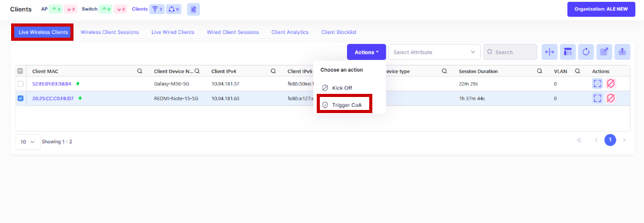The width and height of the screenshot is (644, 223).
Task: Search within Client Device Name column
Action: 197,71
